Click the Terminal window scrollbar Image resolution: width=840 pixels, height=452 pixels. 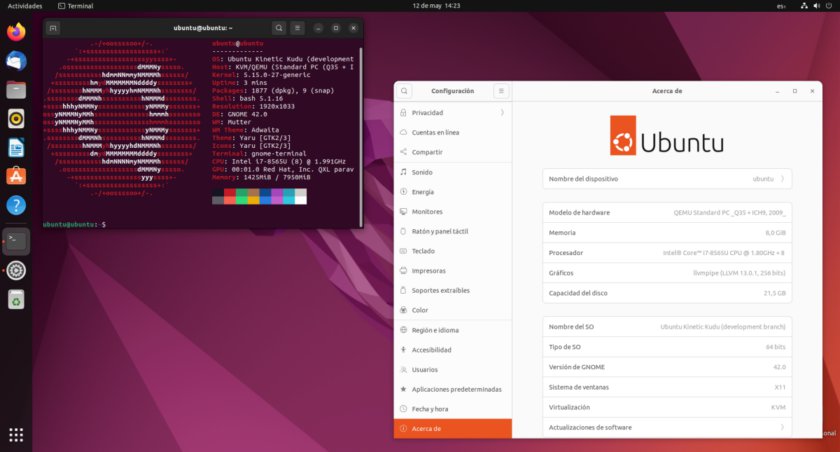361,137
